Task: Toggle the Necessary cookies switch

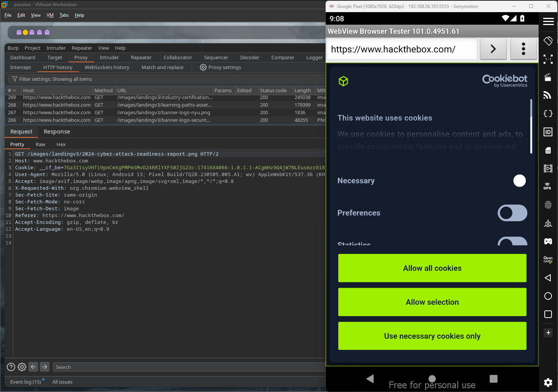Action: 519,181
